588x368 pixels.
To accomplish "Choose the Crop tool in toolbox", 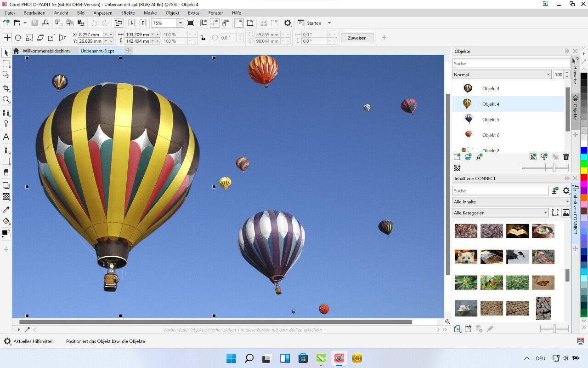I will coord(6,88).
